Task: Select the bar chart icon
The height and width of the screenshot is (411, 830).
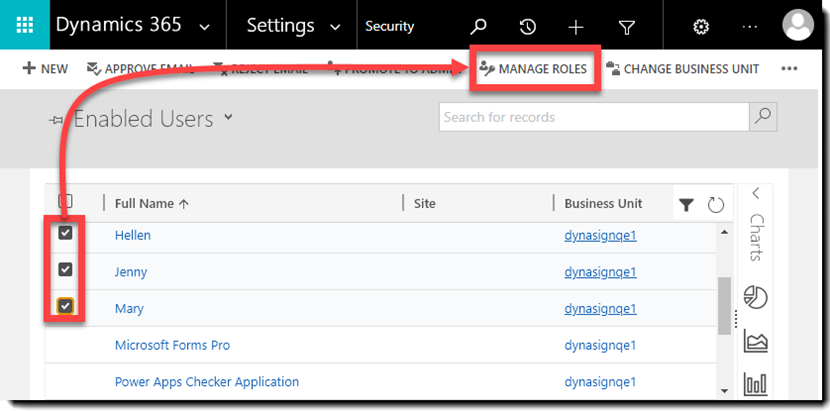Action: coord(755,384)
